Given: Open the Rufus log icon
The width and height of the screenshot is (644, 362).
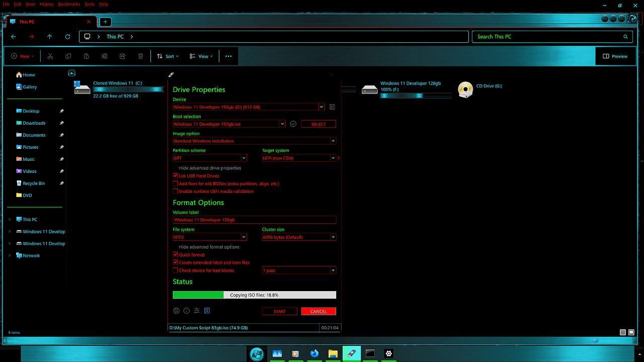Looking at the screenshot, I should (207, 311).
